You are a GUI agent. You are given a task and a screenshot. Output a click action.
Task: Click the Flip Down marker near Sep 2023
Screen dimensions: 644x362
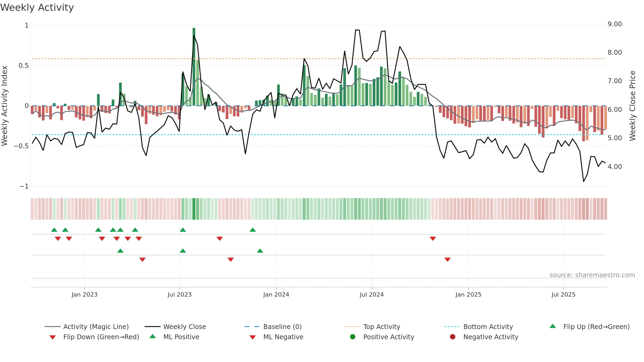219,239
